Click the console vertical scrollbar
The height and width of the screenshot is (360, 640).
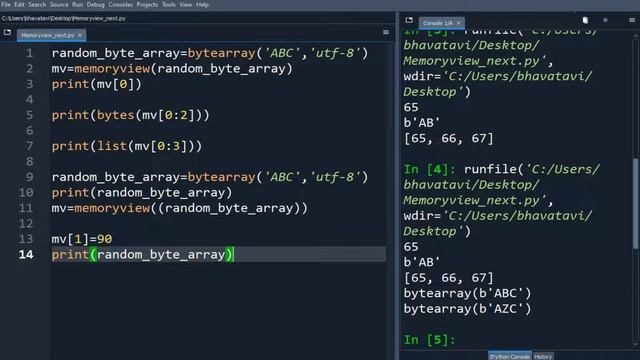[x=636, y=203]
